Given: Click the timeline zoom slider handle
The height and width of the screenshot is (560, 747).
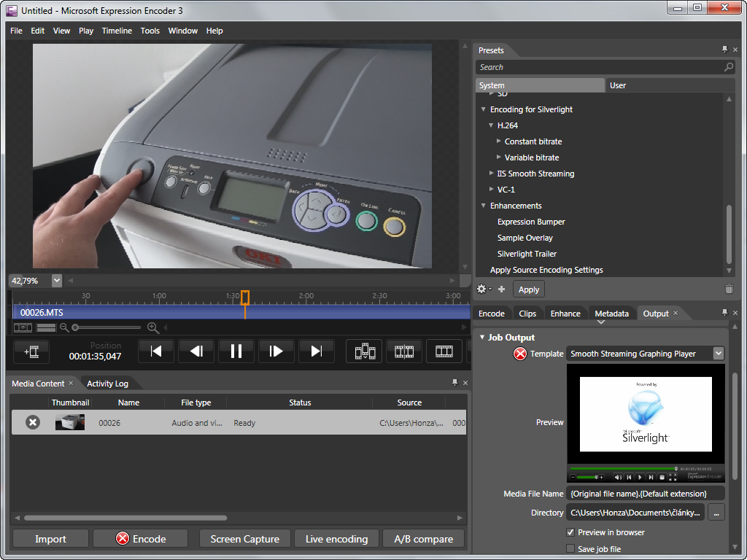Looking at the screenshot, I should coord(75,327).
